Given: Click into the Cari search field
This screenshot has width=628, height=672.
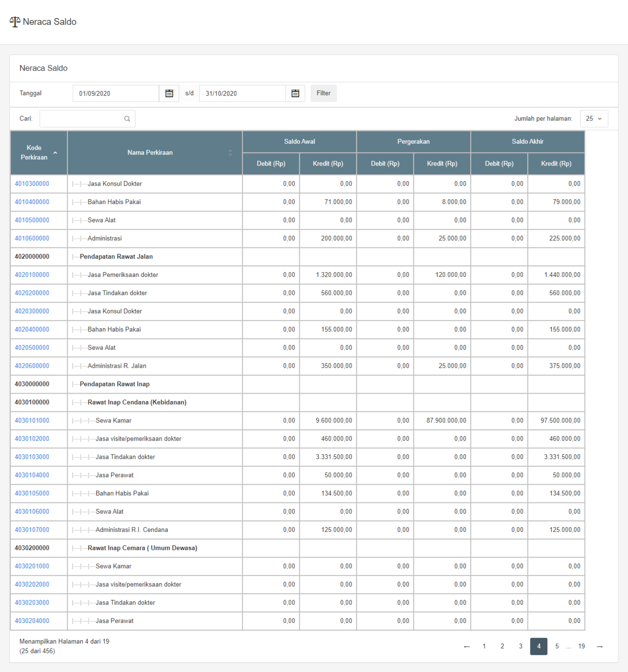Looking at the screenshot, I should point(81,119).
